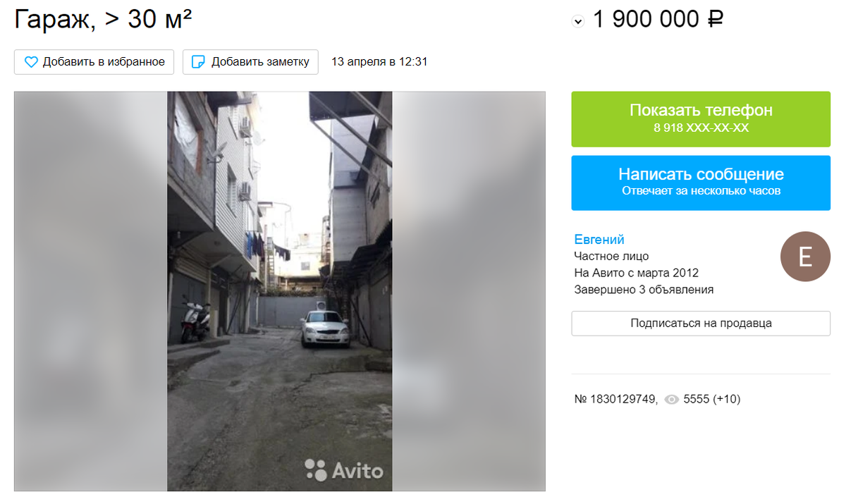The image size is (846, 504).
Task: Open Евгений seller profile link
Action: tap(599, 240)
